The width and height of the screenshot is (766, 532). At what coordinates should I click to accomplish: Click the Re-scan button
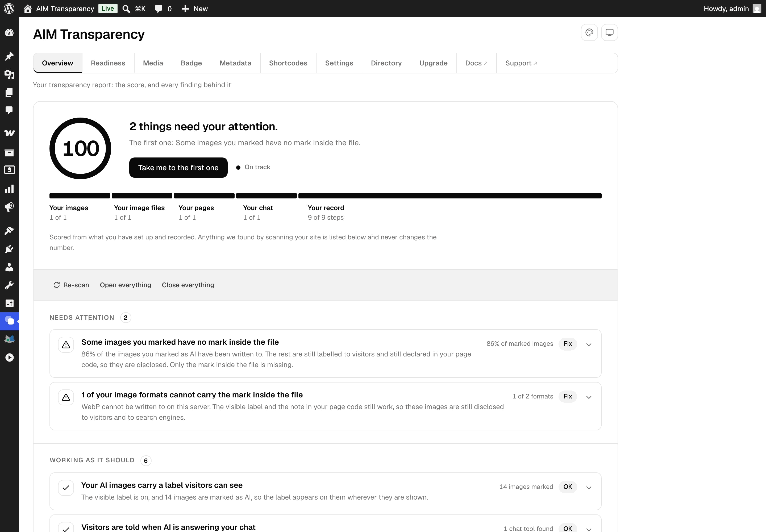pos(71,285)
